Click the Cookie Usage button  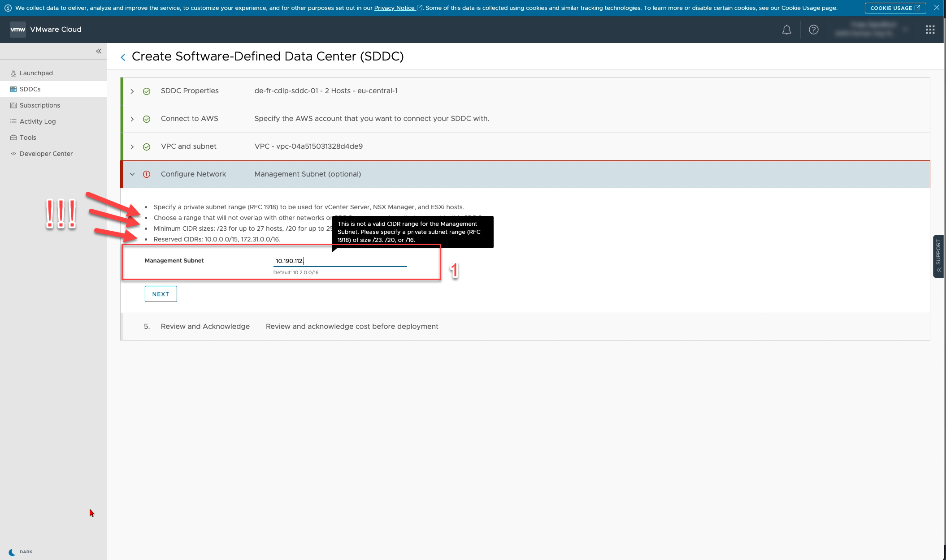tap(895, 8)
